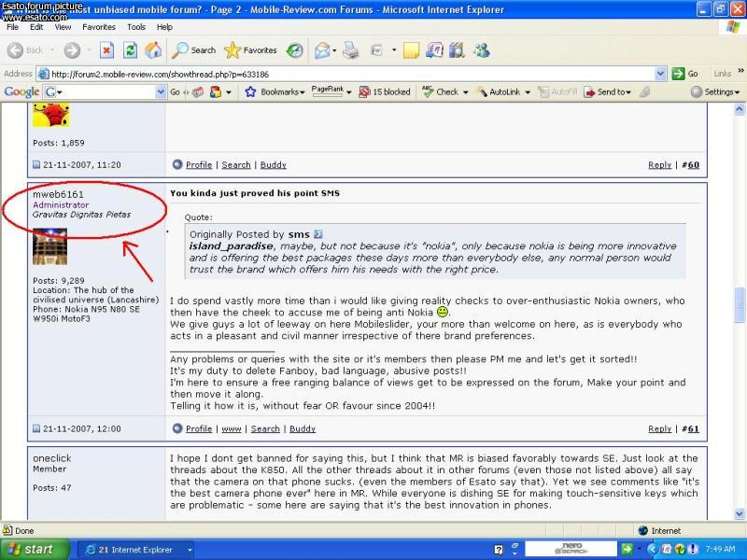Run the Google toolbar spell Check

(441, 91)
